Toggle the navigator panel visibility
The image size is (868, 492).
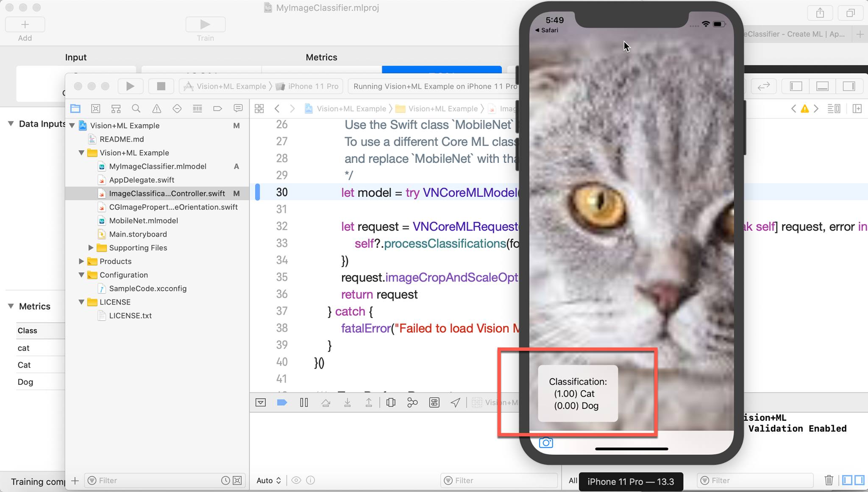click(796, 86)
